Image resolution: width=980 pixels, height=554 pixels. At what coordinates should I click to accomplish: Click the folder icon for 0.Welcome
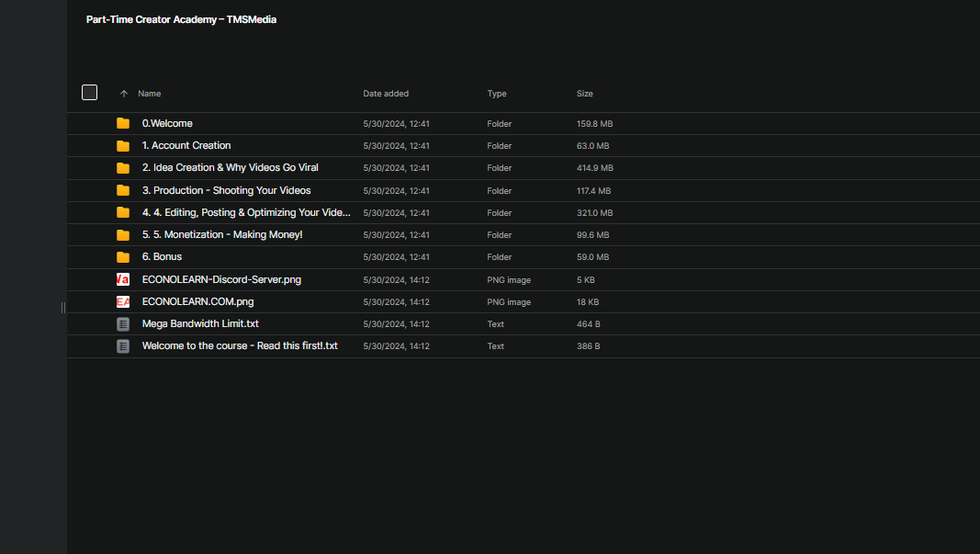(x=123, y=123)
